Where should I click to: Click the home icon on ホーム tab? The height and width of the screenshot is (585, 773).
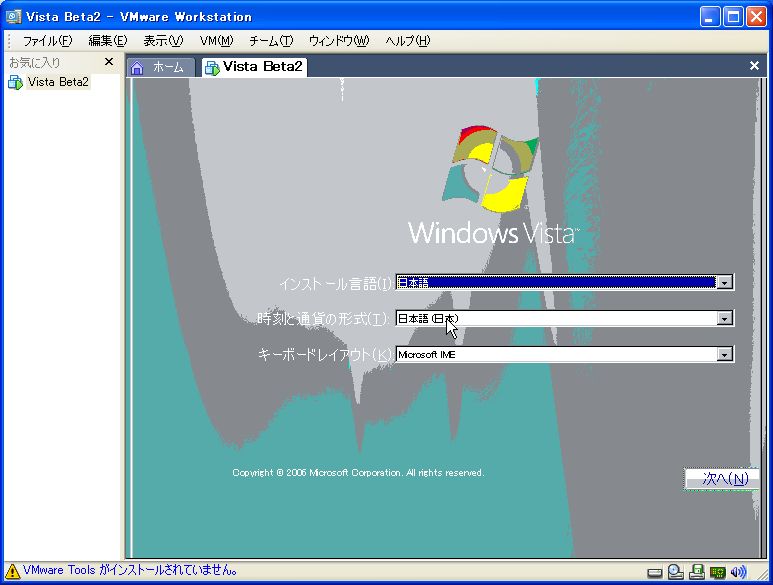coord(137,68)
